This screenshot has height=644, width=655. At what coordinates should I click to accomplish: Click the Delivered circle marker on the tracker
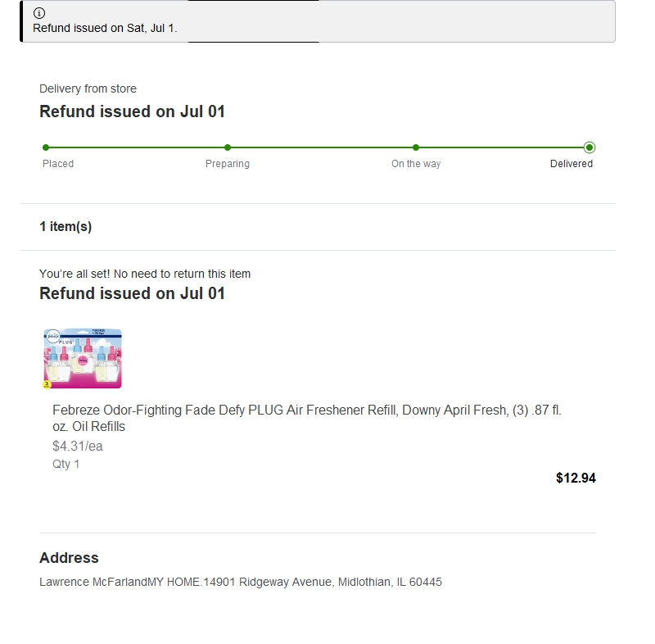[589, 147]
